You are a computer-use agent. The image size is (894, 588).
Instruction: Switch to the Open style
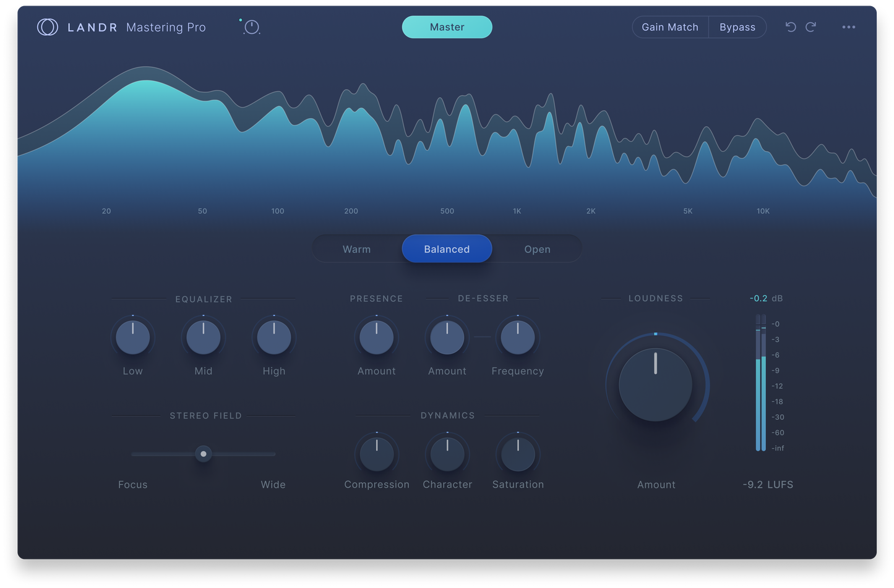tap(537, 249)
